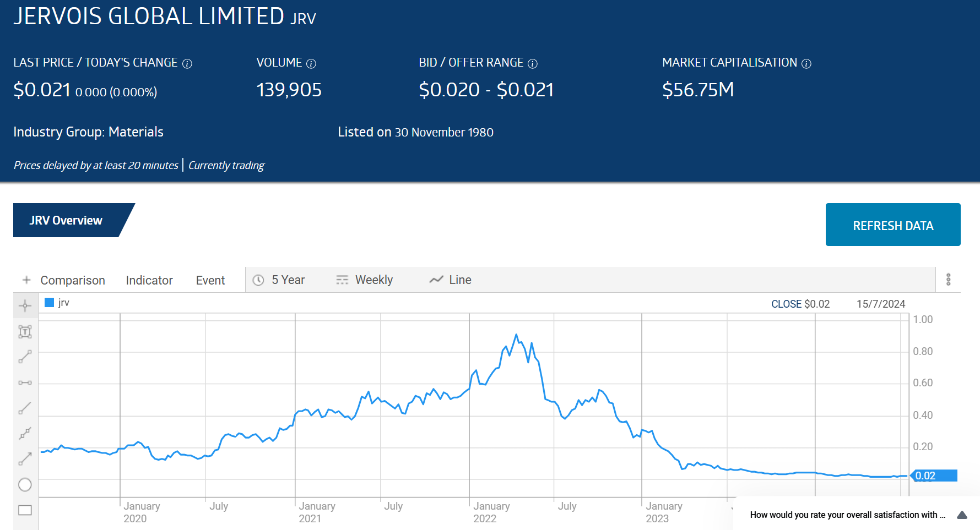The height and width of the screenshot is (530, 980).
Task: Click info icon next to Volume
Action: 311,64
